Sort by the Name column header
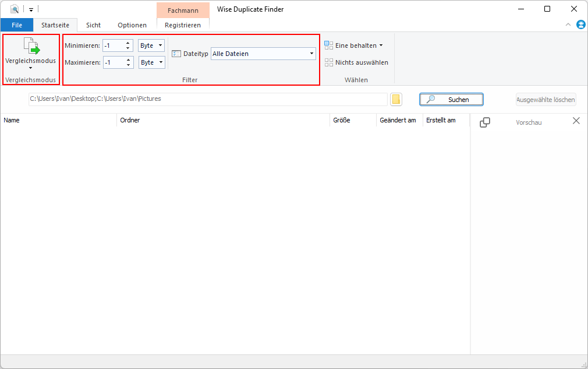Viewport: 588px width, 369px height. point(58,120)
